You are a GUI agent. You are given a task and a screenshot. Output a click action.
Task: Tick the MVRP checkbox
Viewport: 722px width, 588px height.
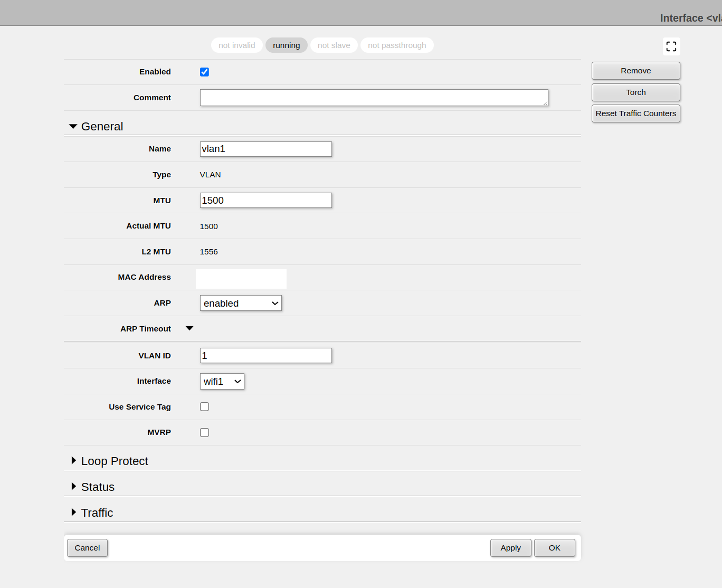click(204, 432)
